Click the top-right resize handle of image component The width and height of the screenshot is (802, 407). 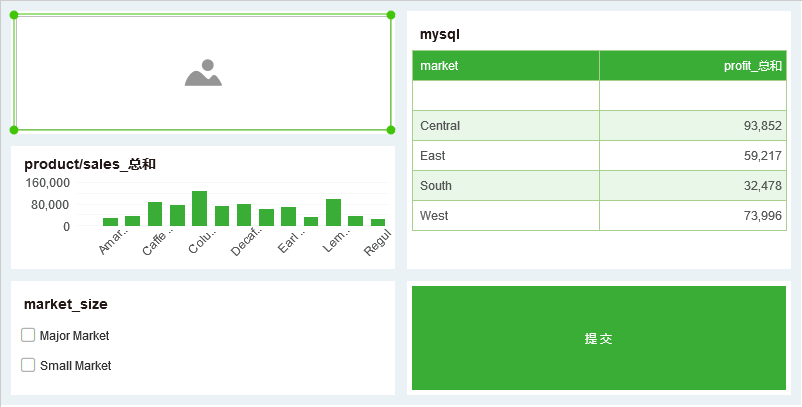[391, 15]
